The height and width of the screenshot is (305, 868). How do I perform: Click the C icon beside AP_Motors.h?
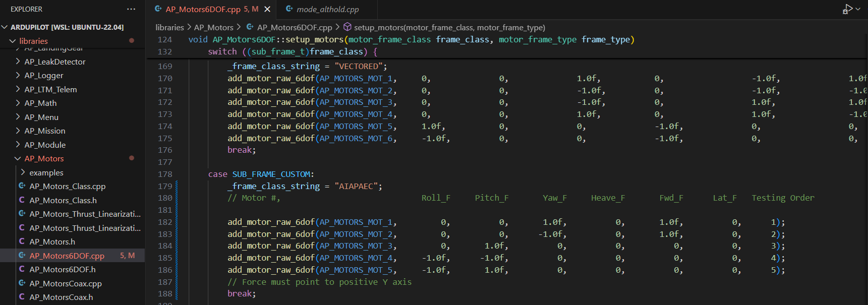(22, 241)
